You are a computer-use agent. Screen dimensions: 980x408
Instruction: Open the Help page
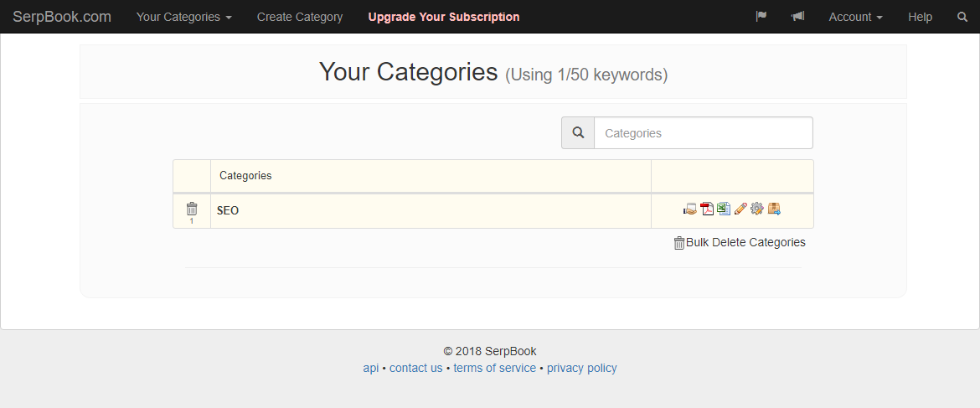pyautogui.click(x=920, y=17)
